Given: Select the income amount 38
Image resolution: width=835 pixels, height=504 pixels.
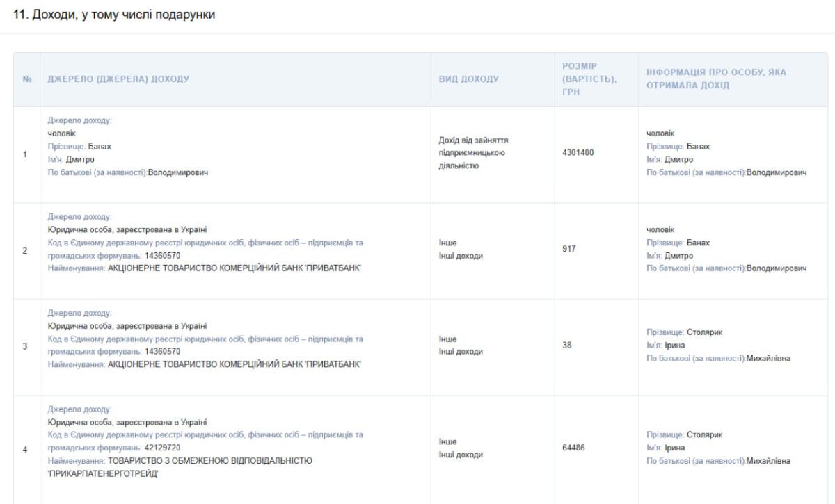Looking at the screenshot, I should pyautogui.click(x=566, y=346).
